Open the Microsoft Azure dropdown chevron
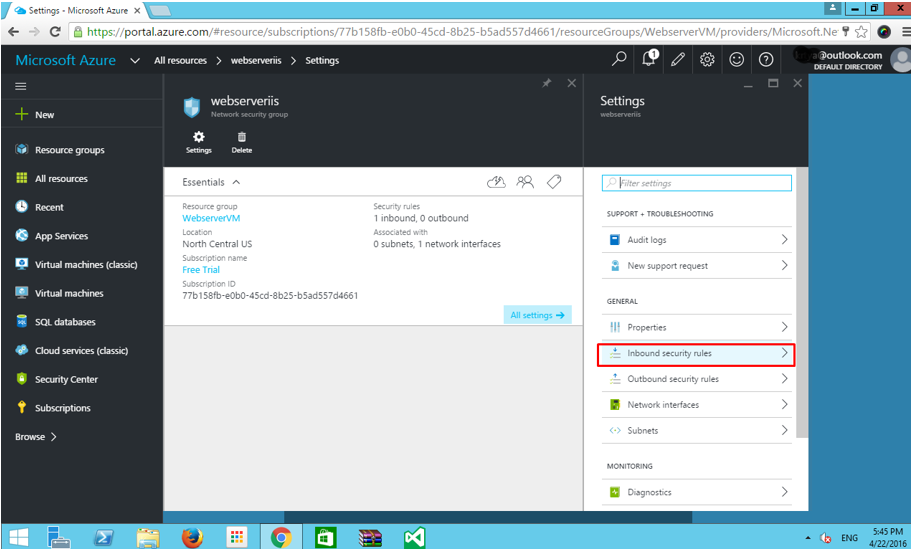This screenshot has width=912, height=549. [135, 60]
